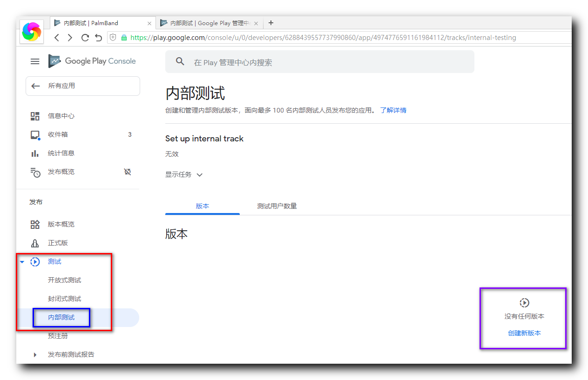Open 发布前测试报告 in sidebar
The height and width of the screenshot is (380, 588).
(x=71, y=354)
